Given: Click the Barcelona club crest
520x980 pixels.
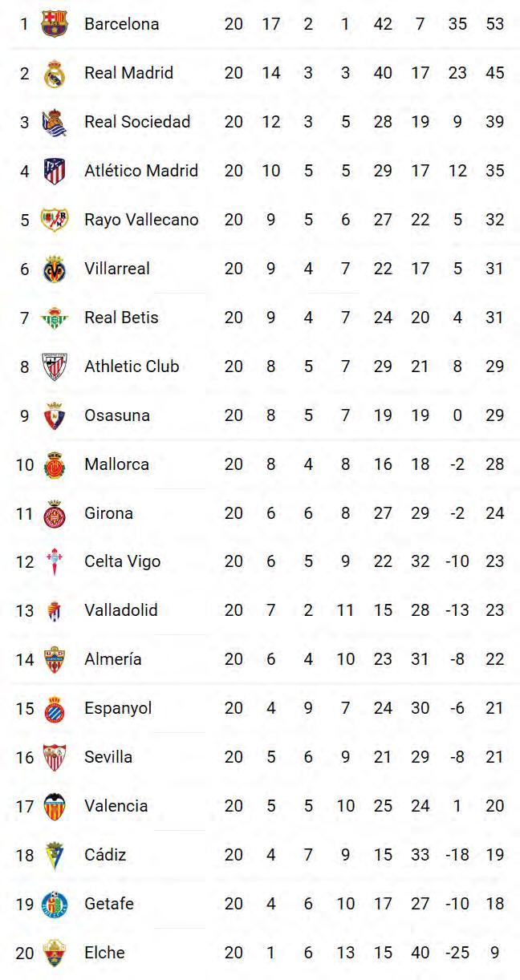Looking at the screenshot, I should click(x=55, y=24).
